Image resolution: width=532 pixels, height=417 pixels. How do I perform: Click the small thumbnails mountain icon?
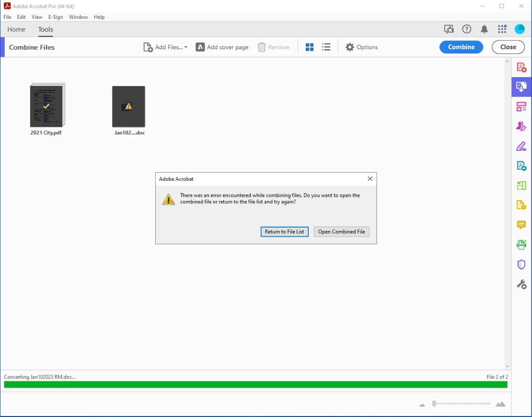pos(422,405)
